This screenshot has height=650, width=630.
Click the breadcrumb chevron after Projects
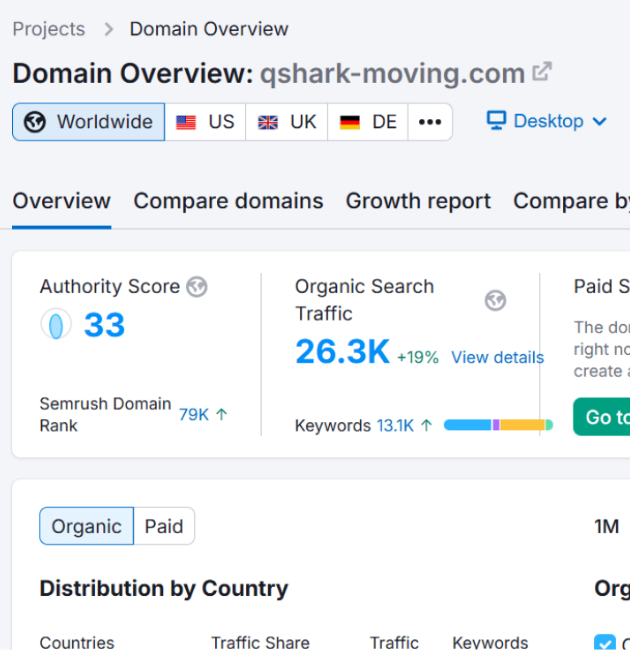[109, 29]
